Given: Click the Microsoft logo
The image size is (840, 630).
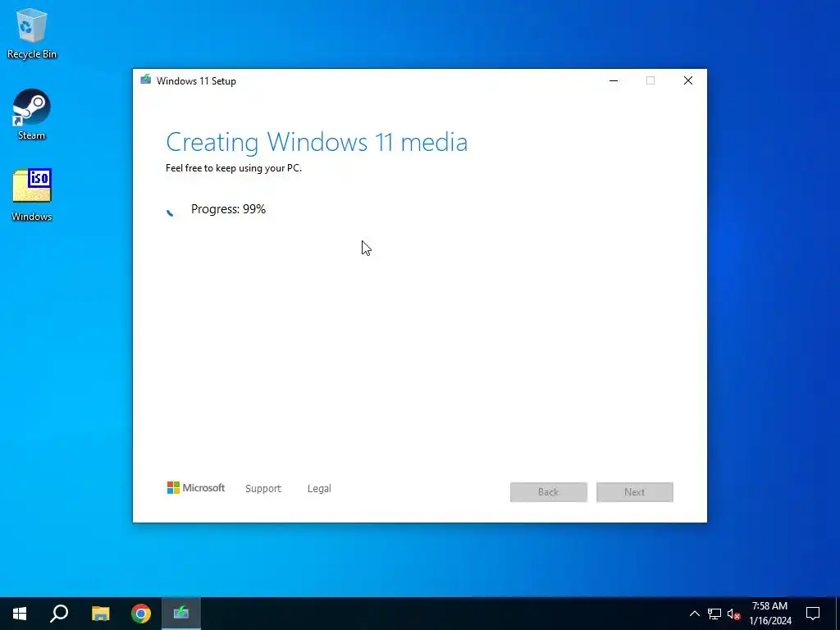Looking at the screenshot, I should click(196, 487).
